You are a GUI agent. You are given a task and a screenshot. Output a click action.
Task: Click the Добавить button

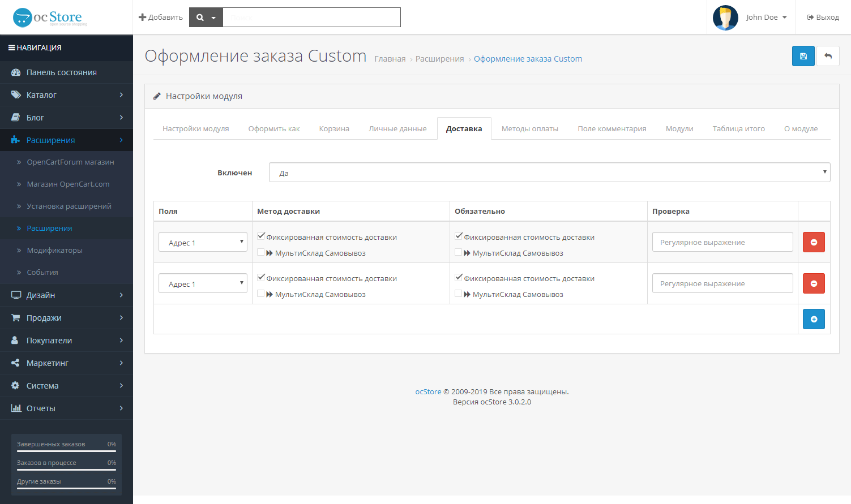[x=161, y=18]
